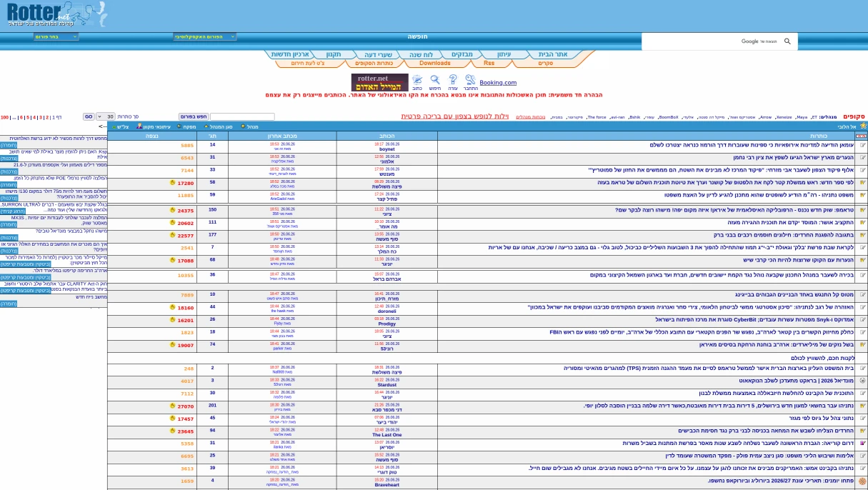Open the rotter.net red mail banner

379,82
